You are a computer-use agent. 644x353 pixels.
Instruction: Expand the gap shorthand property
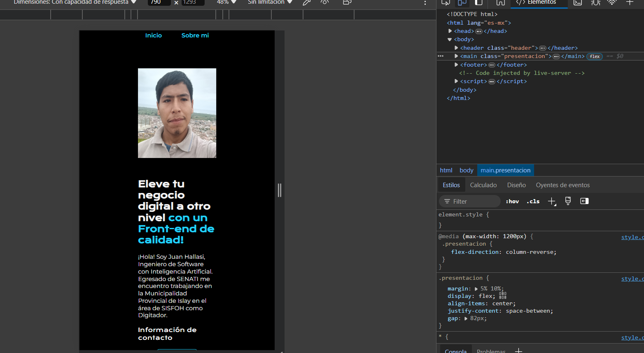(466, 318)
